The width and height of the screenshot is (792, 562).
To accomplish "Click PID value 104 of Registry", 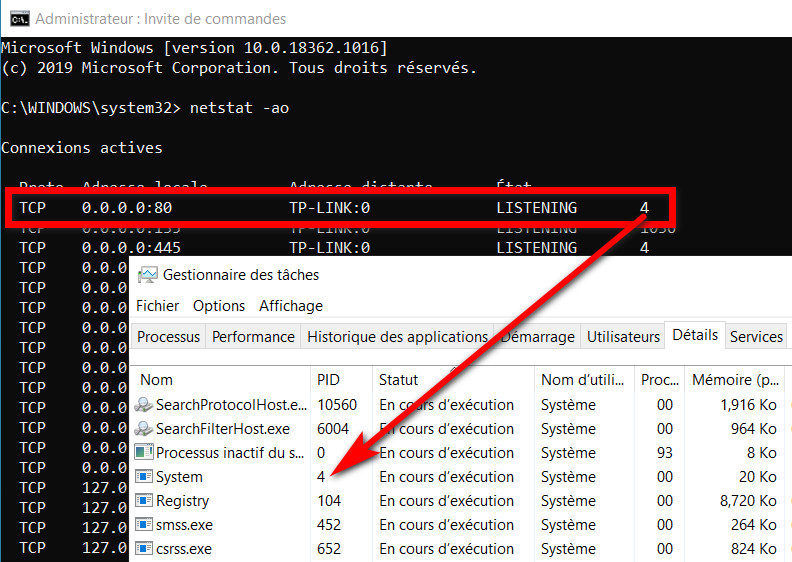I will [x=329, y=501].
